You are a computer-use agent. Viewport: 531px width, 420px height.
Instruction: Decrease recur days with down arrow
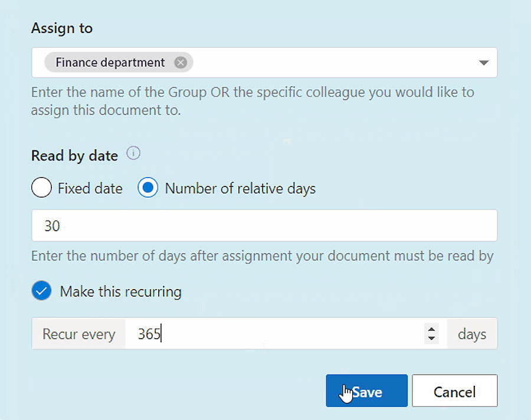431,338
